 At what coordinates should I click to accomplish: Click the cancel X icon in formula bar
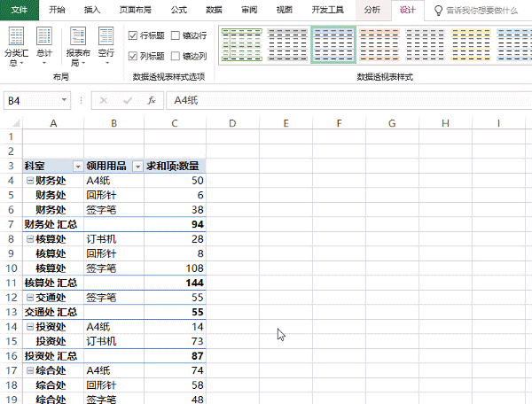[104, 100]
